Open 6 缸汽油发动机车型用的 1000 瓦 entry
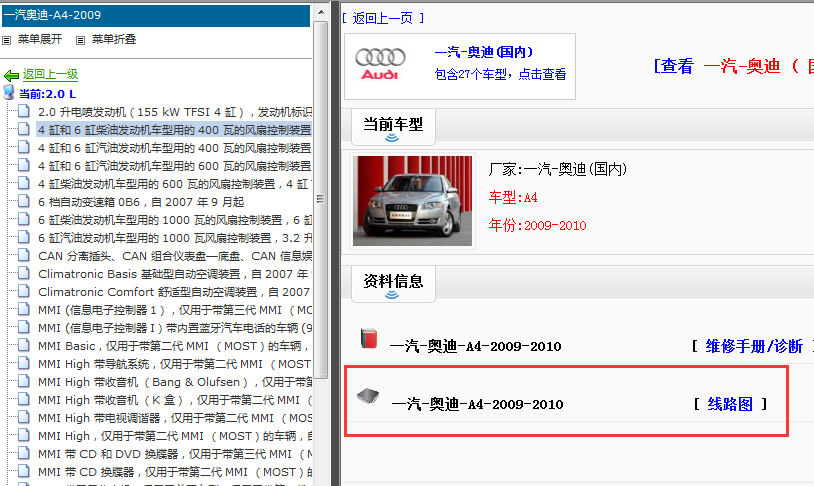This screenshot has height=486, width=814. (174, 238)
